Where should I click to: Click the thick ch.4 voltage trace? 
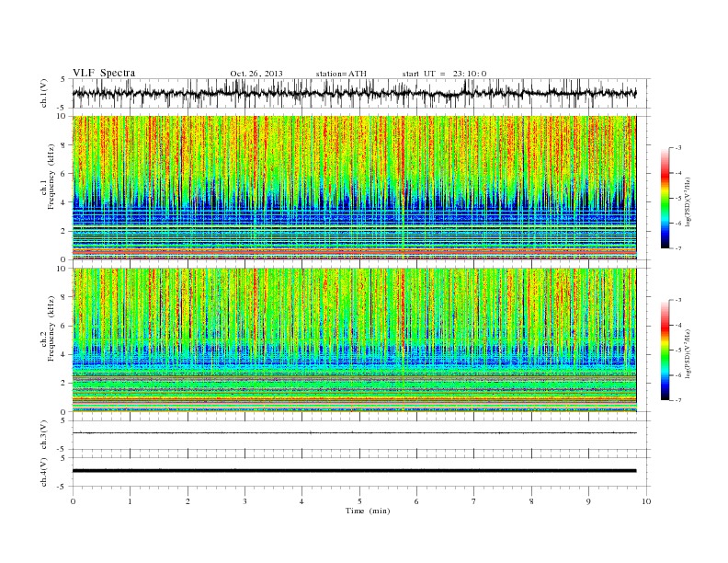[x=354, y=471]
